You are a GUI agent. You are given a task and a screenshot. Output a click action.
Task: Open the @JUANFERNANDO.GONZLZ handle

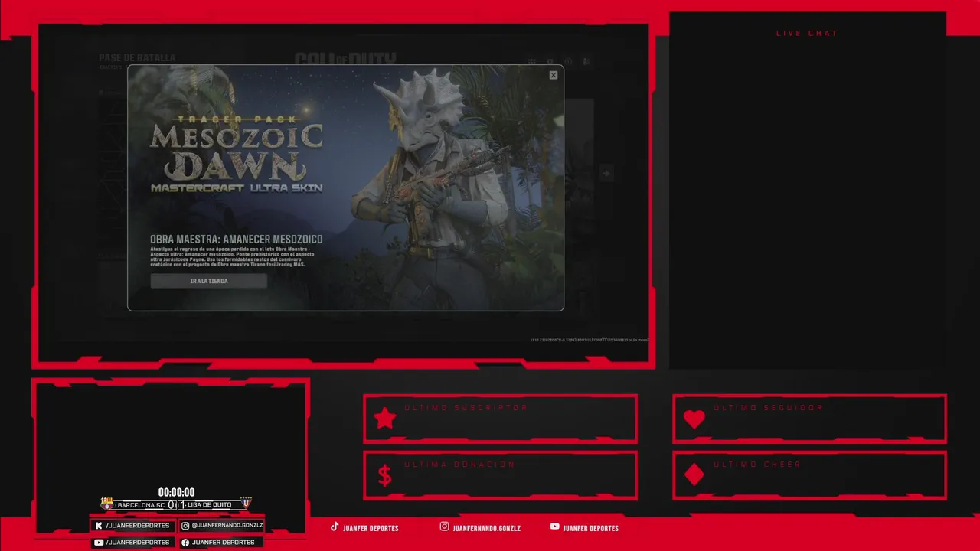click(227, 526)
